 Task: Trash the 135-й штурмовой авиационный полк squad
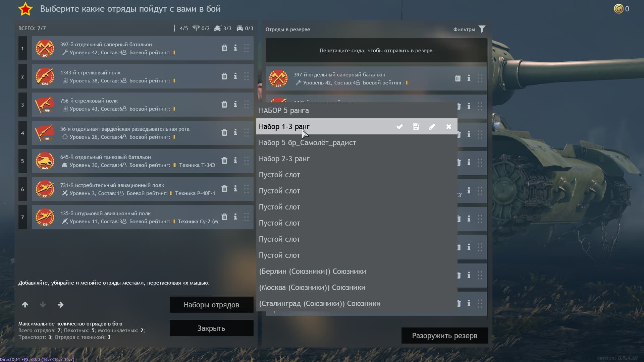point(224,217)
